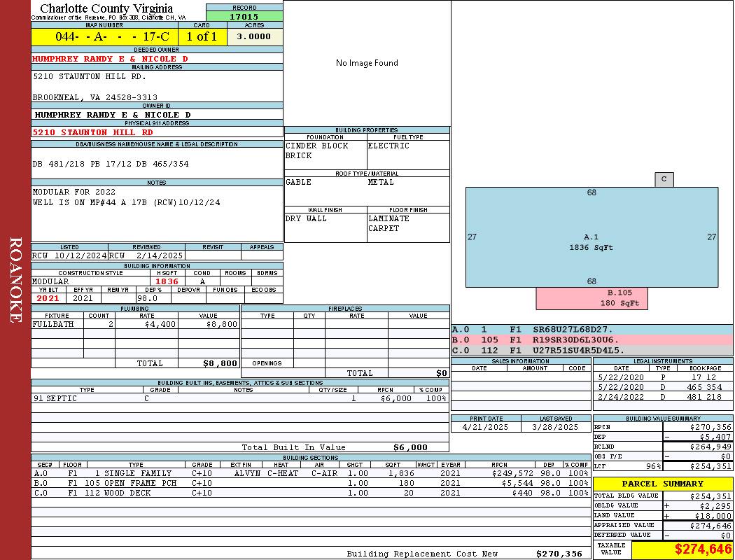Click the acres value 3.0000
735x560 pixels.
[253, 36]
